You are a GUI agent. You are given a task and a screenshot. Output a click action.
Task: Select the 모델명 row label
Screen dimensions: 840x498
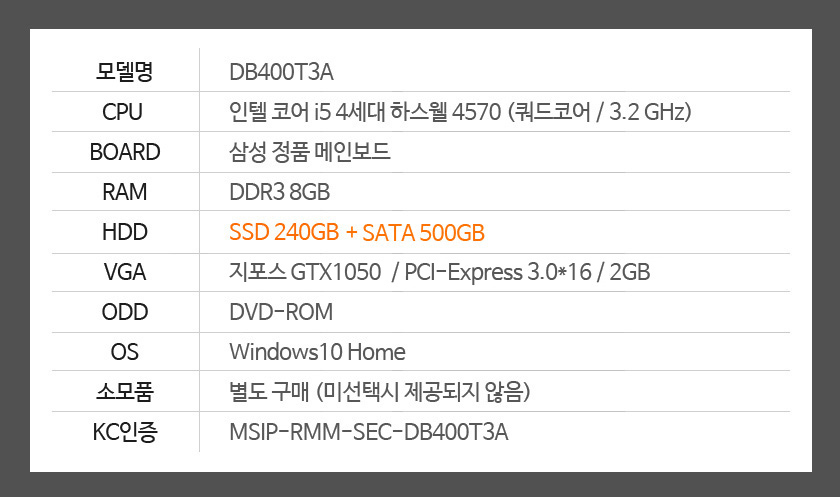click(124, 71)
